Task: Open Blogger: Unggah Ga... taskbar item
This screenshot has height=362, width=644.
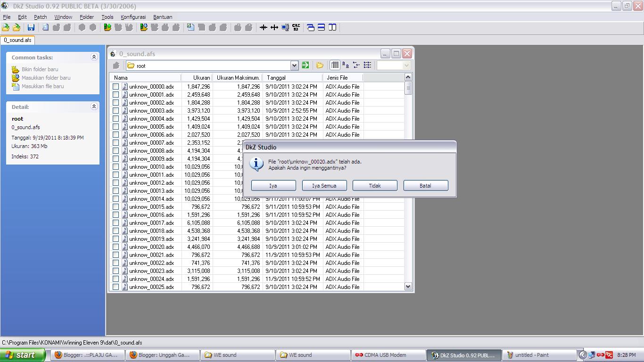Action: [x=163, y=355]
